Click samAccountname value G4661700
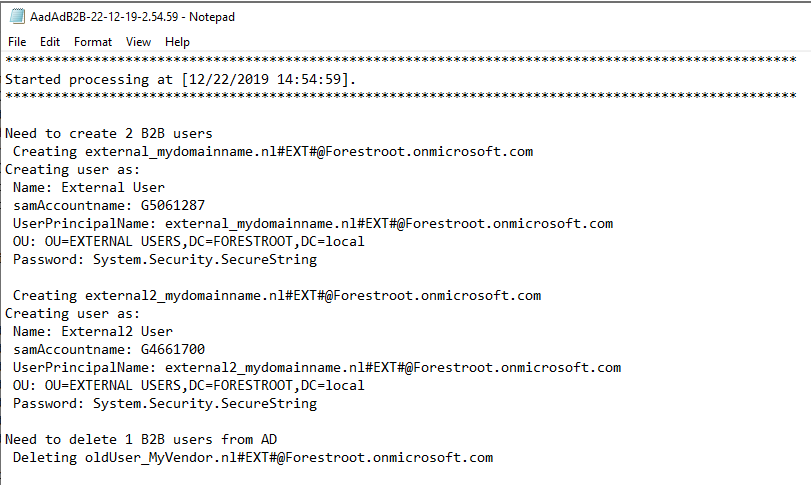The width and height of the screenshot is (811, 485). [x=173, y=350]
